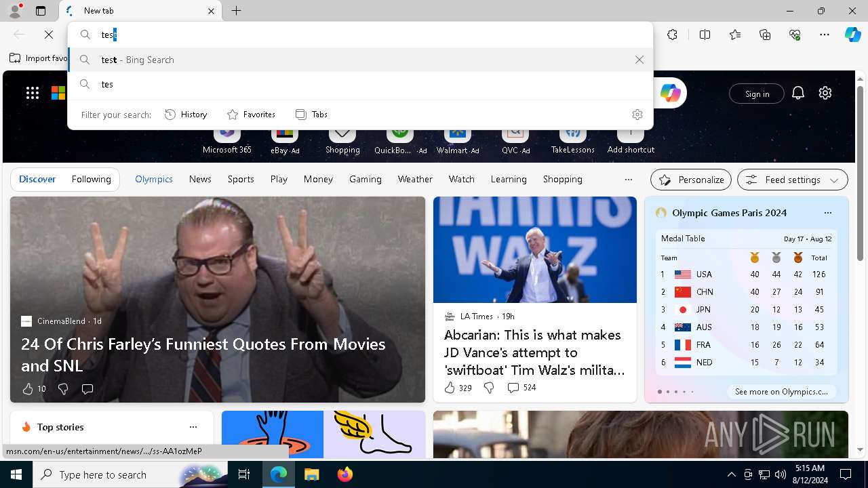Screen dimensions: 868x488
Task: Open the Windows Start menu
Action: click(16, 474)
